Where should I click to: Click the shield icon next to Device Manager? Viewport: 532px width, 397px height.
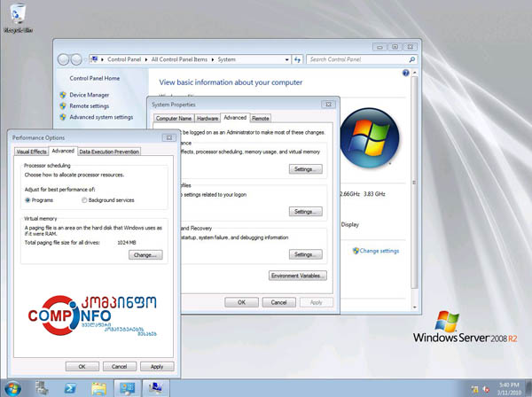tap(63, 95)
